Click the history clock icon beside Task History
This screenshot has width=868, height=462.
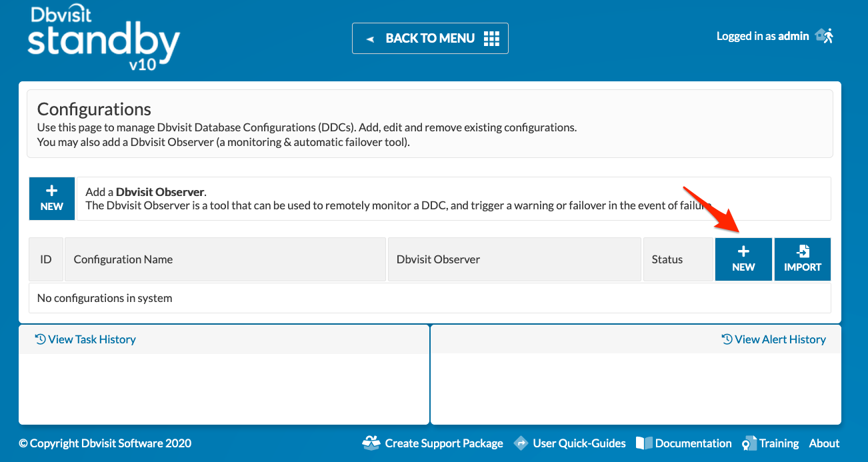click(40, 339)
